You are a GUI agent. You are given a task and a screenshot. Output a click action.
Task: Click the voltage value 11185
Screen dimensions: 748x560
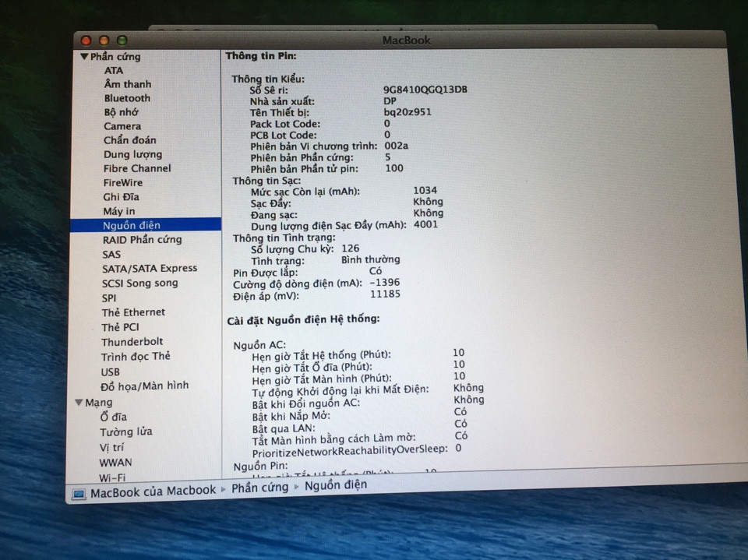(x=385, y=294)
